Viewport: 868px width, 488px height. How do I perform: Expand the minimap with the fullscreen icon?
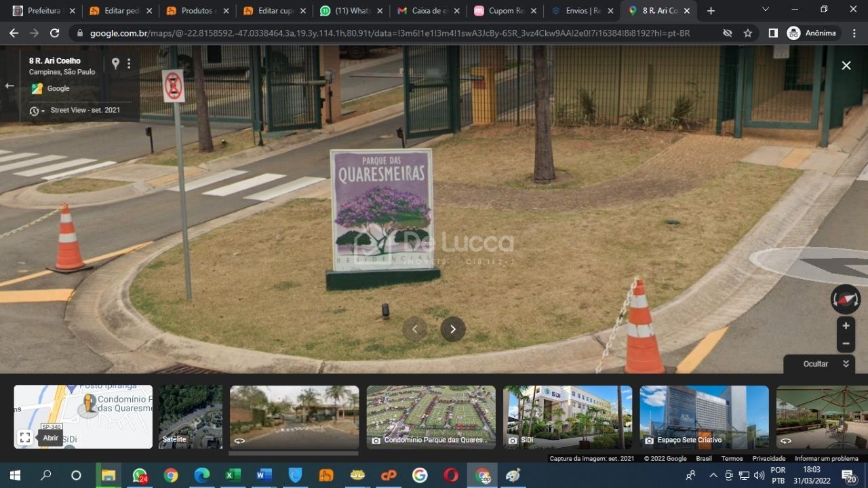click(x=25, y=438)
